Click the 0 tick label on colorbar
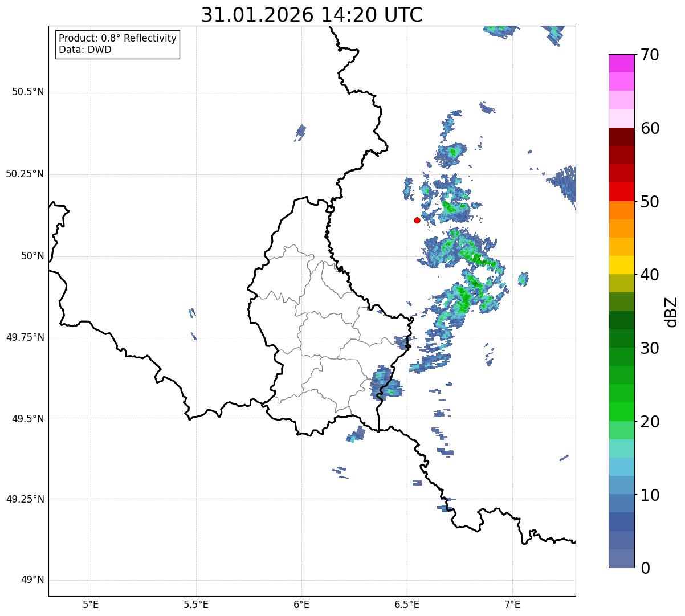685x616 pixels. tap(641, 568)
